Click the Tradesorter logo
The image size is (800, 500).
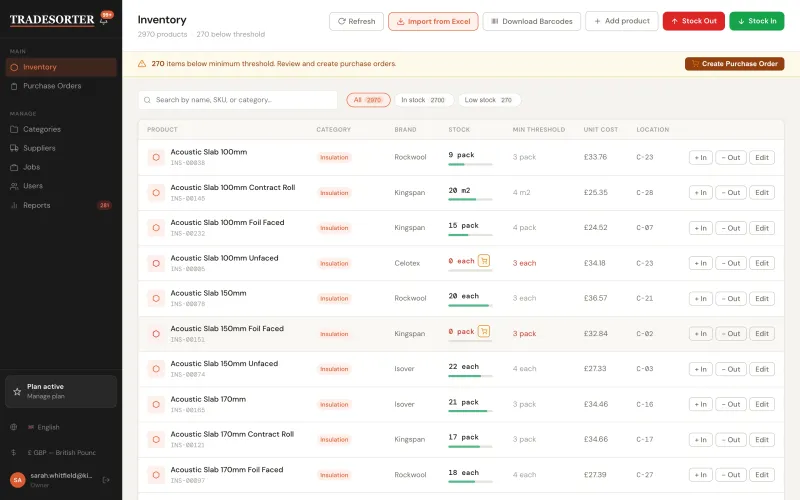52,20
